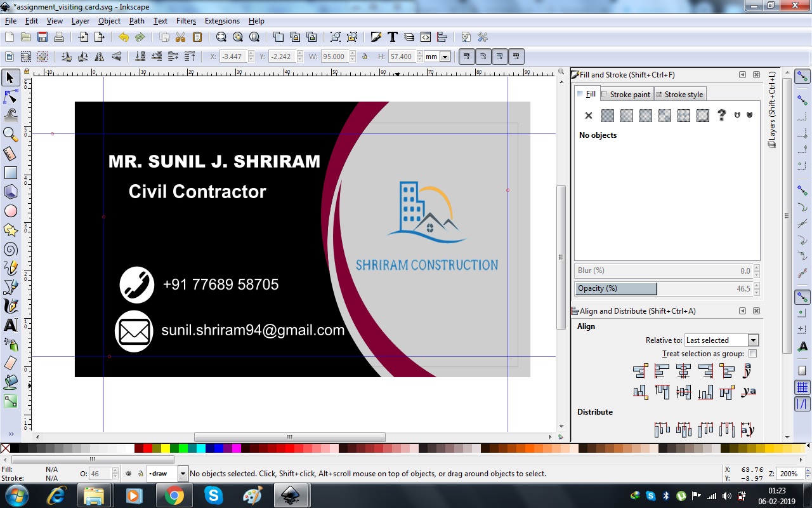Open Inkscape preferences from the toolbar
812x508 pixels.
click(x=483, y=37)
